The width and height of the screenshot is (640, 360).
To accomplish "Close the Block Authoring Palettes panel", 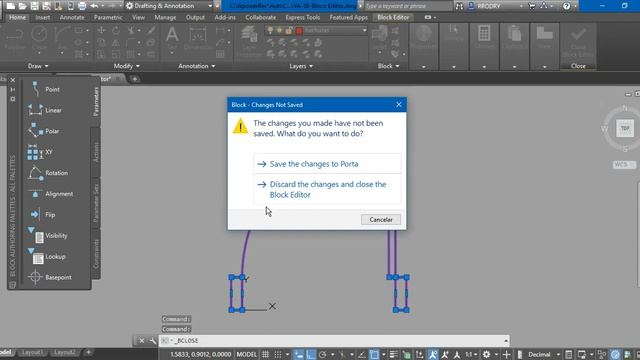I will click(13, 80).
